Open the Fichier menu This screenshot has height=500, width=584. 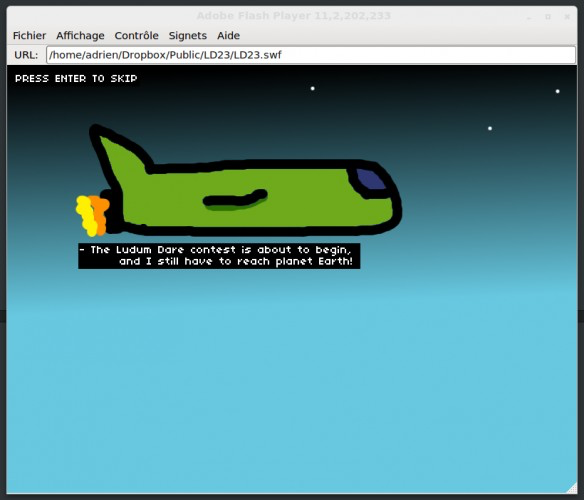29,36
